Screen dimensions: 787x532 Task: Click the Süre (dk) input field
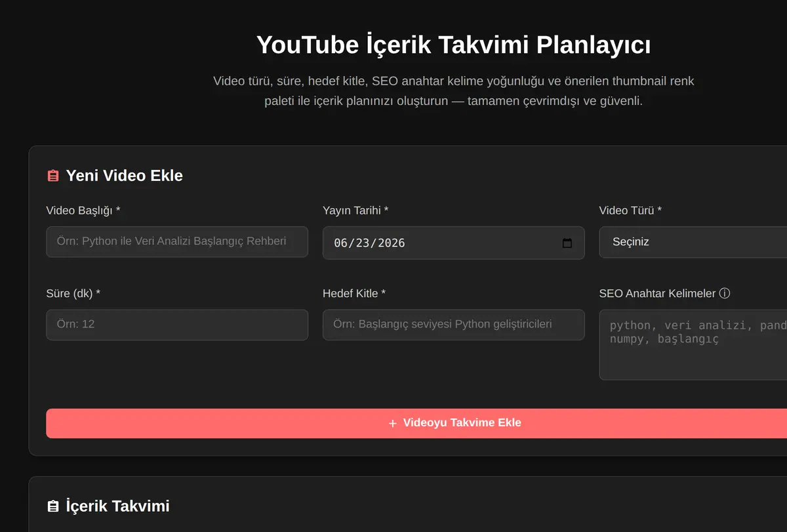pyautogui.click(x=177, y=325)
